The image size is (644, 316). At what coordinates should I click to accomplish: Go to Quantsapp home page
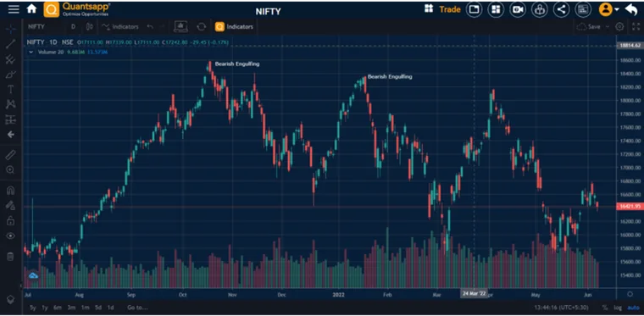click(31, 8)
